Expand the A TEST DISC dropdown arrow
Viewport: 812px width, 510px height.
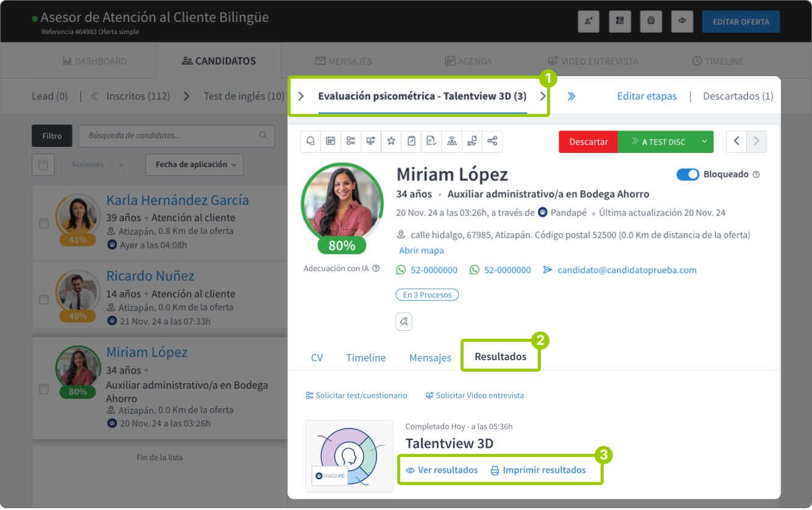704,141
